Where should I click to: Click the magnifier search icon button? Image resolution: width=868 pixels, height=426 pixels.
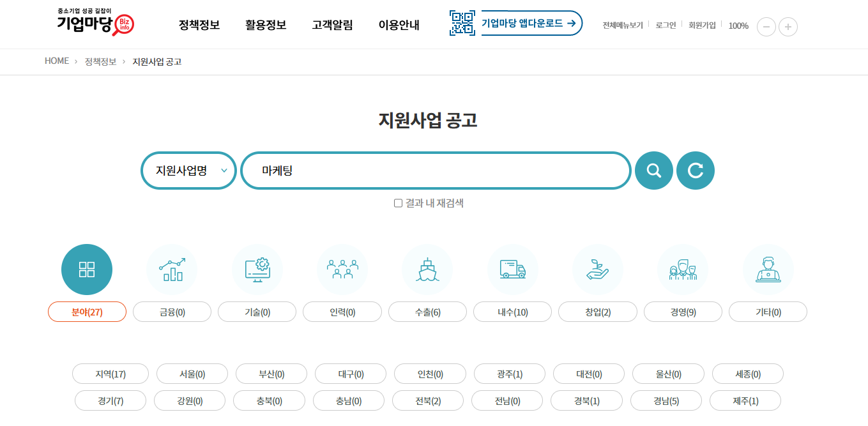point(653,171)
